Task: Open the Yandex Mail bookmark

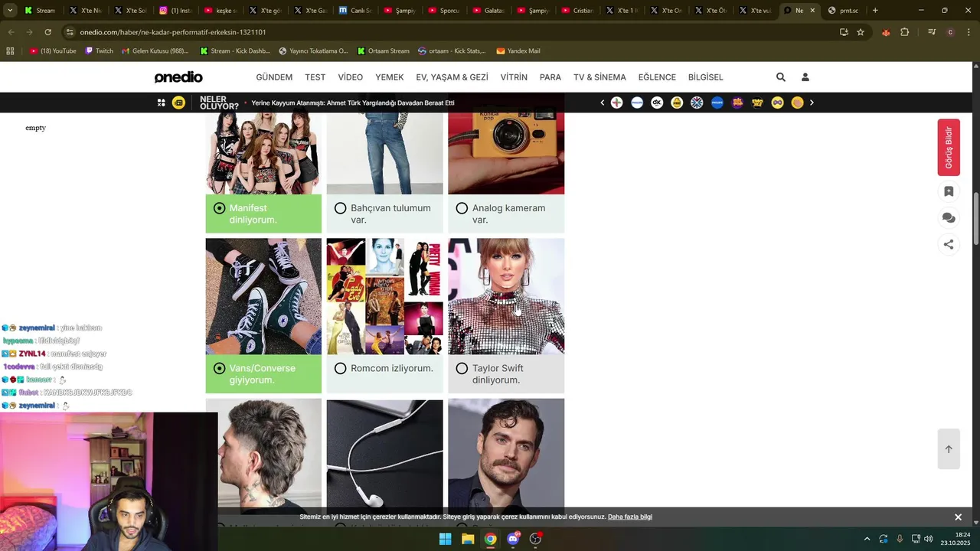Action: (x=518, y=51)
